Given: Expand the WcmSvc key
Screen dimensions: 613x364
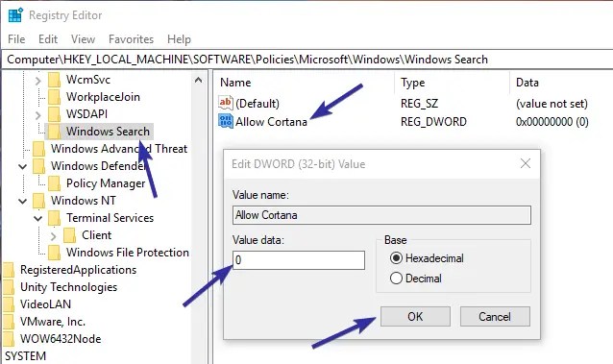Looking at the screenshot, I should (x=37, y=81).
